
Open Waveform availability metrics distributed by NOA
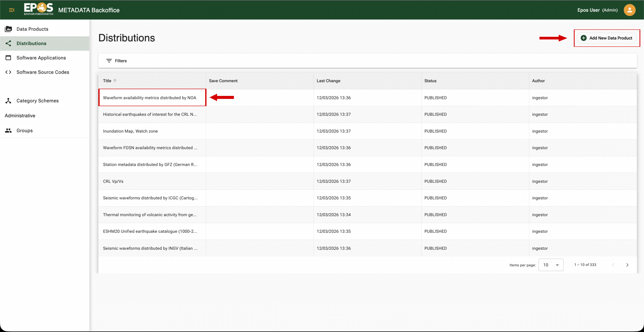point(149,98)
